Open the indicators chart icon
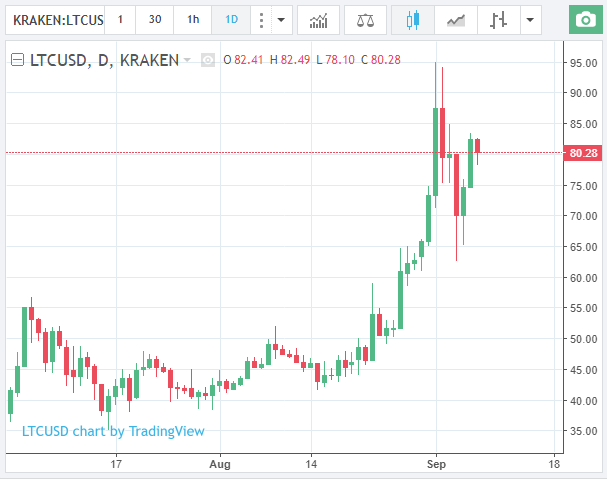The image size is (607, 479). click(x=318, y=20)
